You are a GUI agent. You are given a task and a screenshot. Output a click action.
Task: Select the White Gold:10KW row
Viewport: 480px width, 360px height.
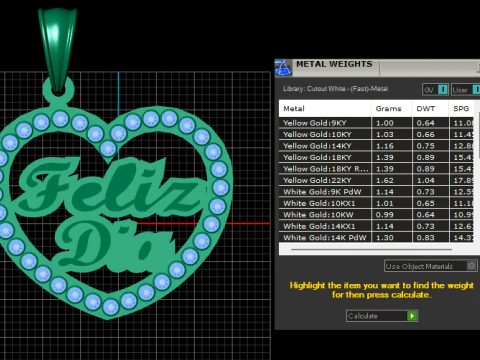376,215
